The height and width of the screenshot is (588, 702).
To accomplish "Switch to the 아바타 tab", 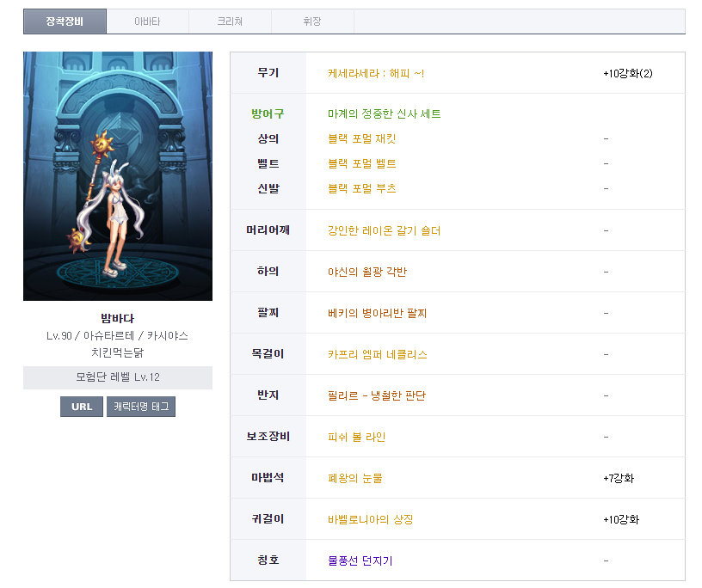I will (147, 21).
